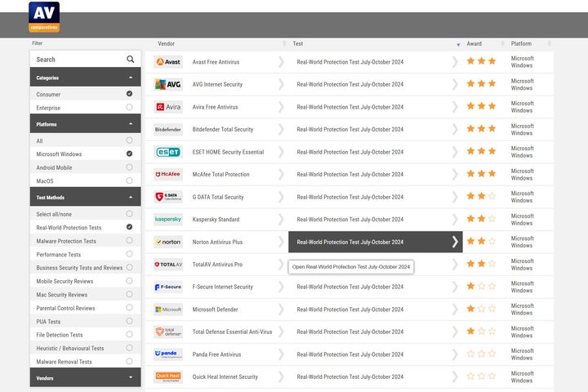
Task: Collapse the Platforms filter section
Action: (86, 124)
